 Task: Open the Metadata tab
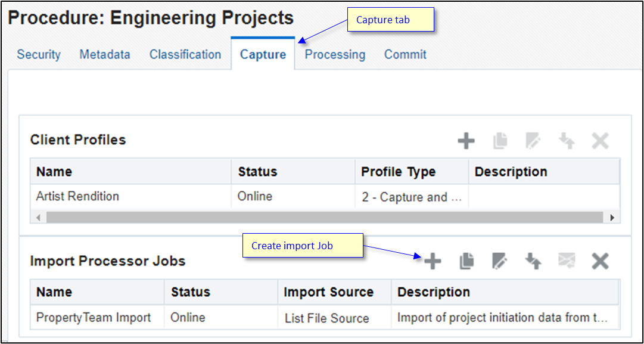click(105, 54)
